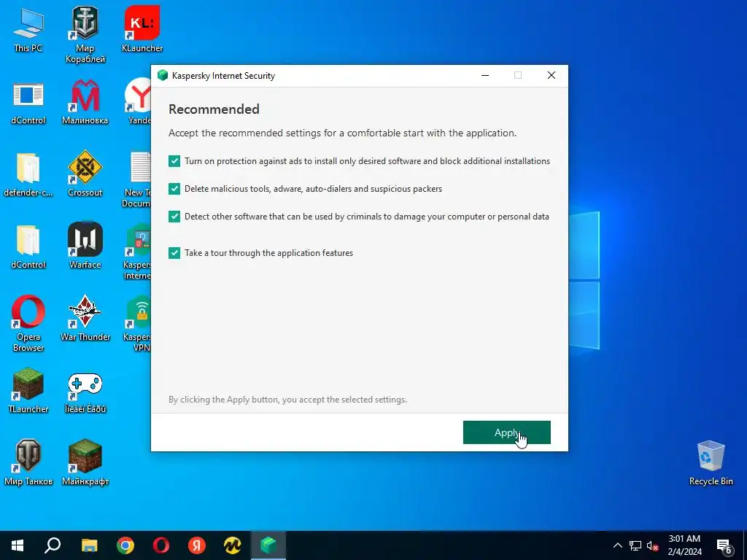Screen dimensions: 747x560
Task: Launch KLauncher desktop shortcut
Action: coord(142,29)
